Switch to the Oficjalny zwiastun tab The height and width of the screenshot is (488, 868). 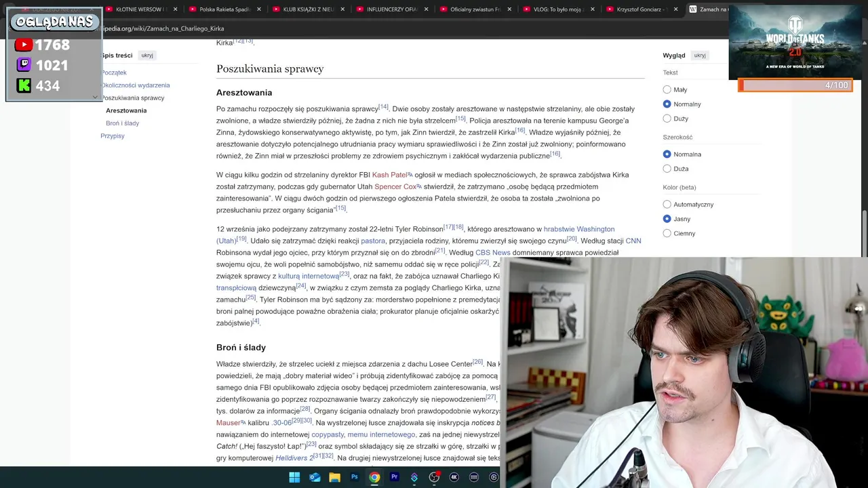coord(475,9)
